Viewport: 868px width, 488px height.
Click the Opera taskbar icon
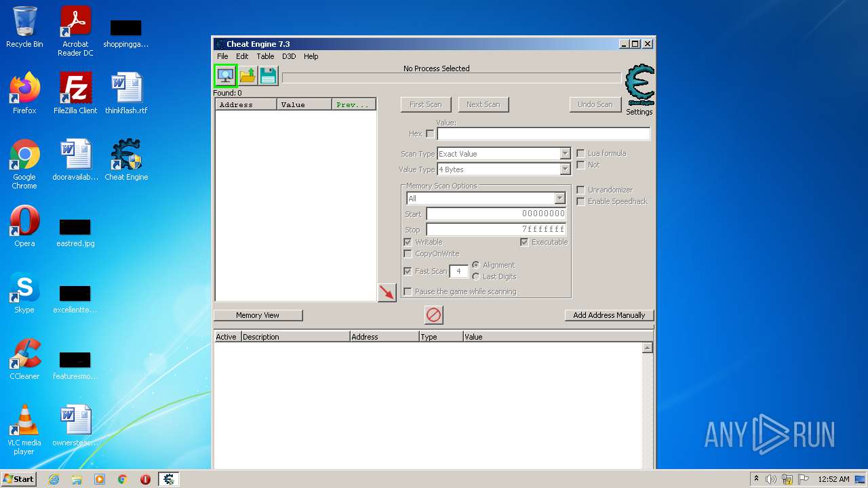coord(145,479)
